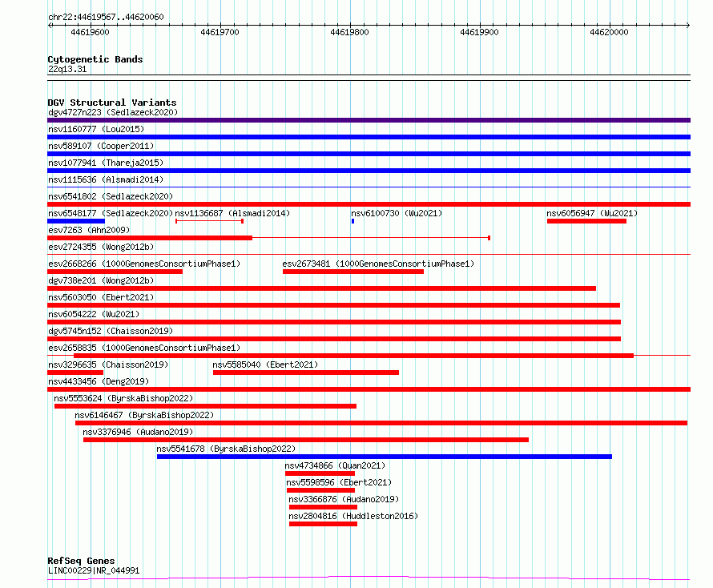713x588 pixels.
Task: Click the LINC00229|NR_044991 gene label
Action: (x=94, y=570)
